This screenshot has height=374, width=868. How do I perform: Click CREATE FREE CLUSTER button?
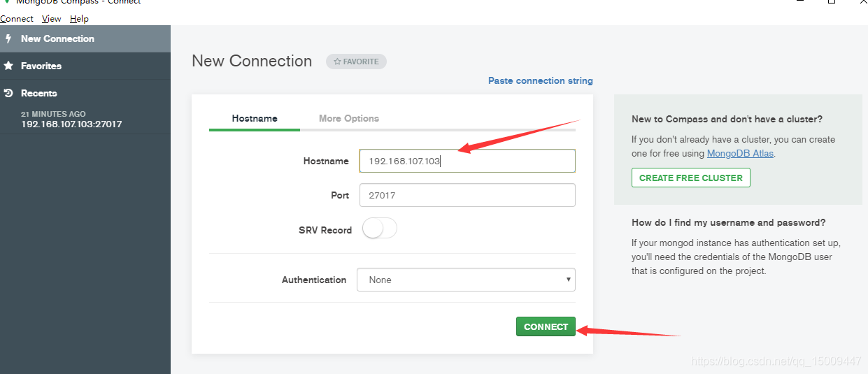691,178
